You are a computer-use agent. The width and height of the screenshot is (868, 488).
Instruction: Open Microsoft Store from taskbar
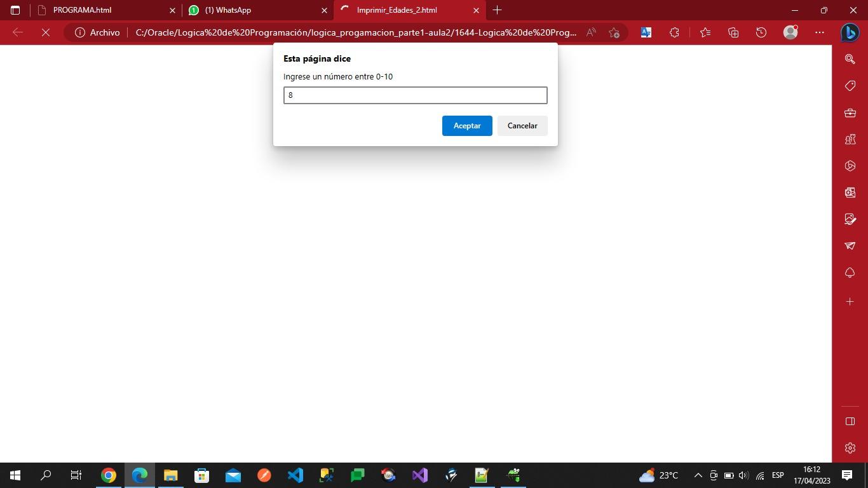pos(201,475)
